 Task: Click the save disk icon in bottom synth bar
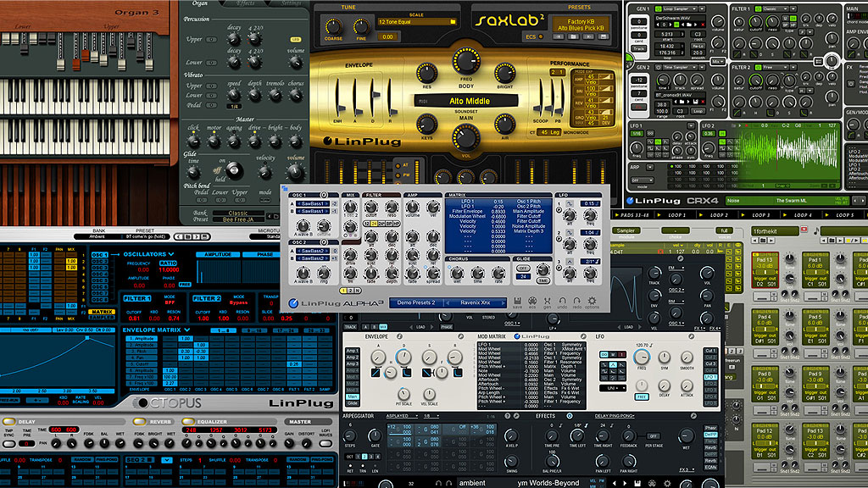pos(637,483)
